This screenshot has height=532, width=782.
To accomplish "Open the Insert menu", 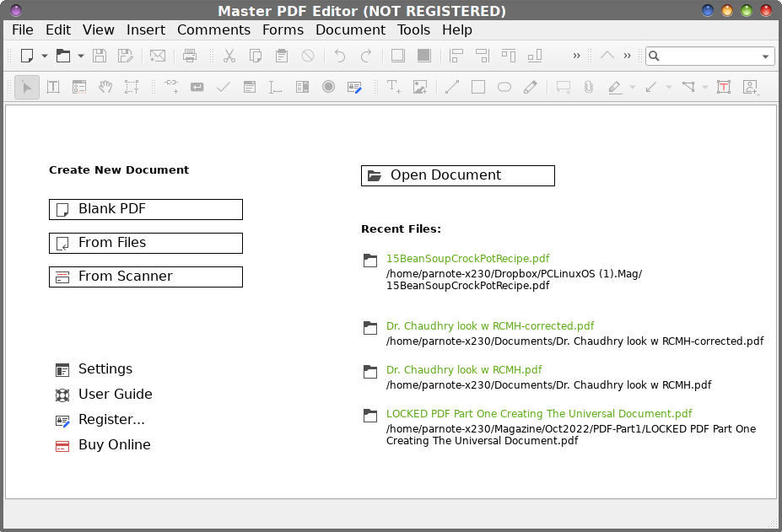I will (x=146, y=30).
